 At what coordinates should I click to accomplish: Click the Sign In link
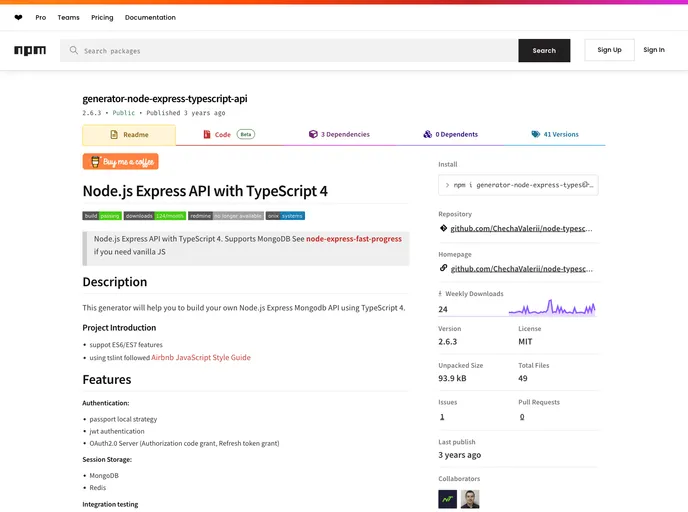pos(654,50)
